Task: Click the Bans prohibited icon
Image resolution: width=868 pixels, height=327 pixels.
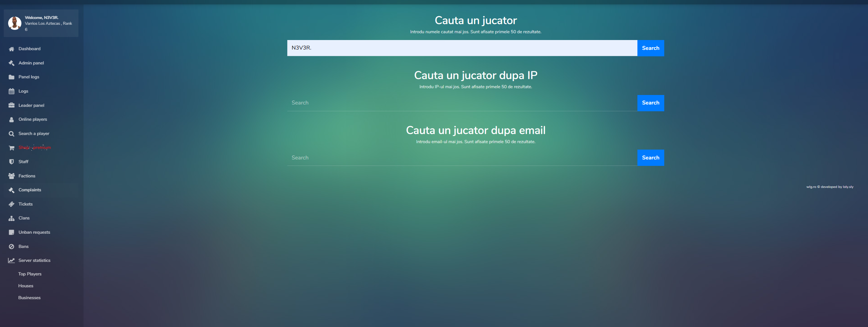Action: (12, 247)
